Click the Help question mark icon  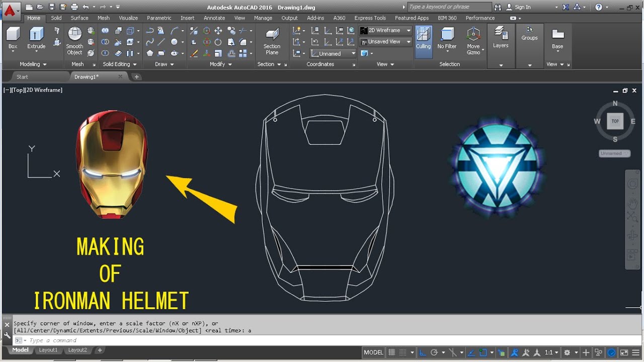(x=598, y=7)
